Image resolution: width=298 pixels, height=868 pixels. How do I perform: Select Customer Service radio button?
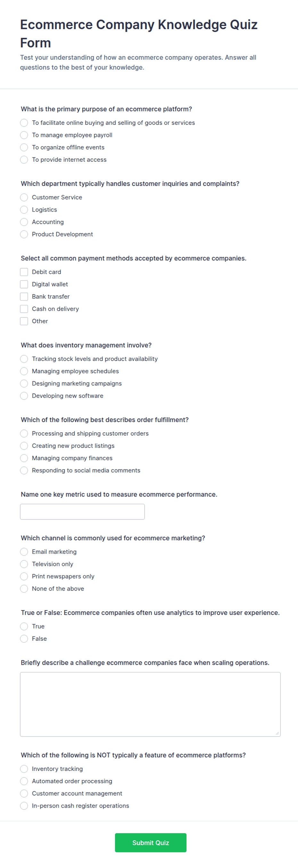pyautogui.click(x=24, y=197)
